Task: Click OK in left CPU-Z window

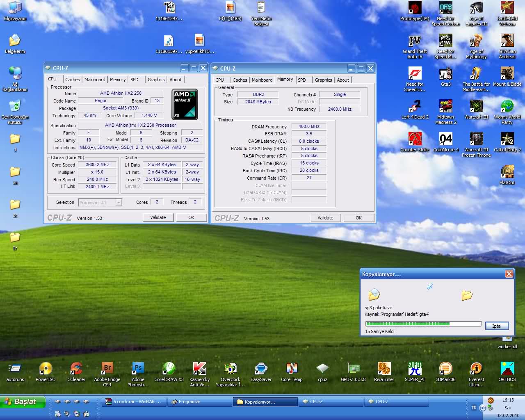Action: coord(191,217)
